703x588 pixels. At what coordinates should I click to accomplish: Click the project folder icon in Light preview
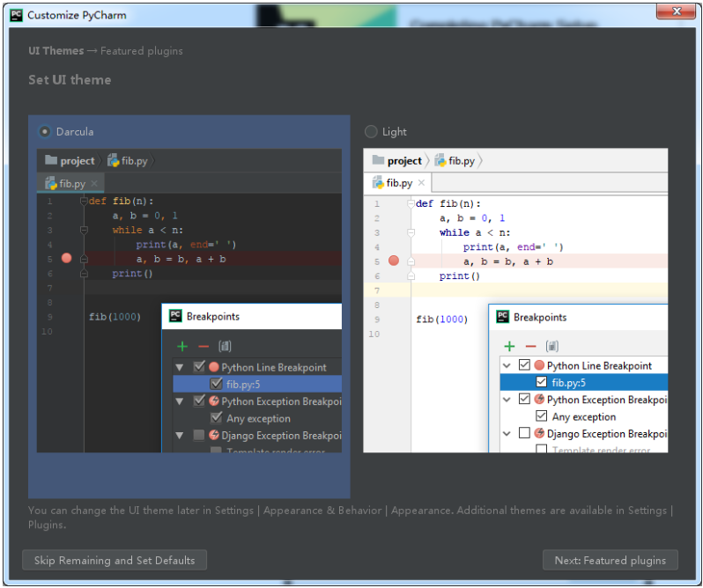point(379,161)
